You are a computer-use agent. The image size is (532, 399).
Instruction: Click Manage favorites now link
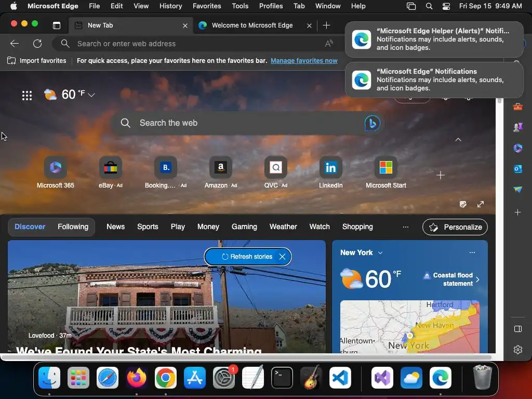coord(304,61)
